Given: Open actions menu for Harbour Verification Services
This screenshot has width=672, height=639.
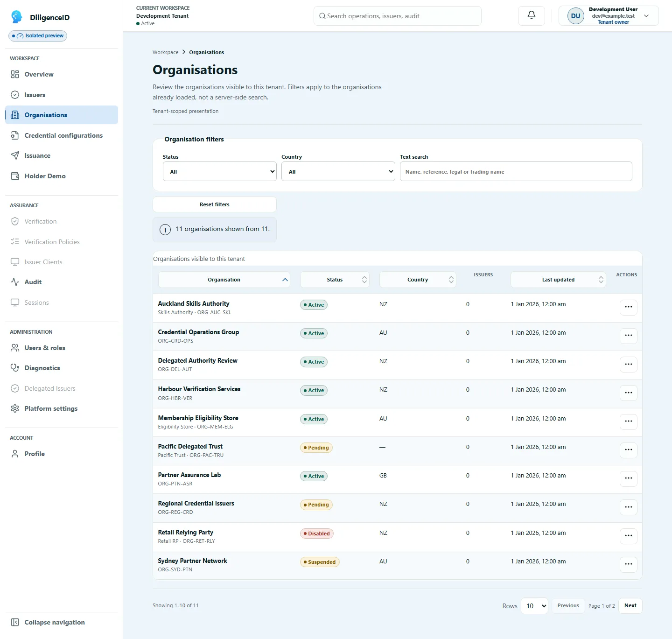Looking at the screenshot, I should click(x=629, y=393).
